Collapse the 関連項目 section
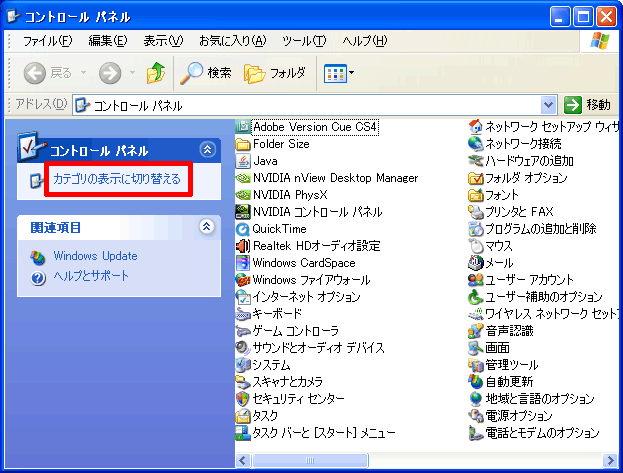Screen dimensions: 623x473 (x=207, y=227)
